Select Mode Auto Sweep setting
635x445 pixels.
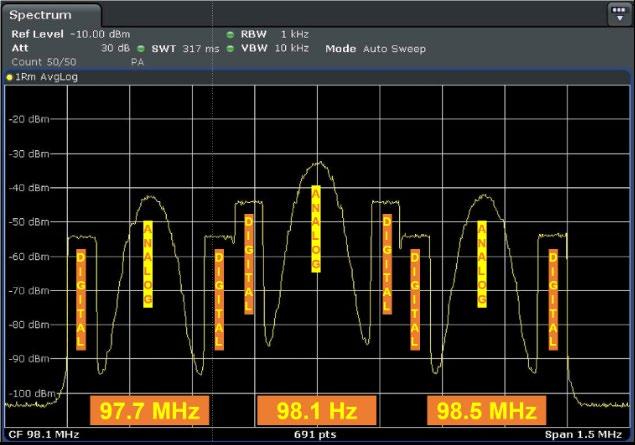tap(375, 49)
